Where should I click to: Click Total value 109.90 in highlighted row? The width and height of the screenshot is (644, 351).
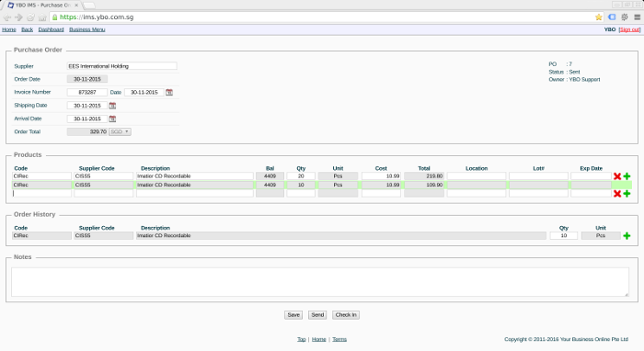[424, 185]
